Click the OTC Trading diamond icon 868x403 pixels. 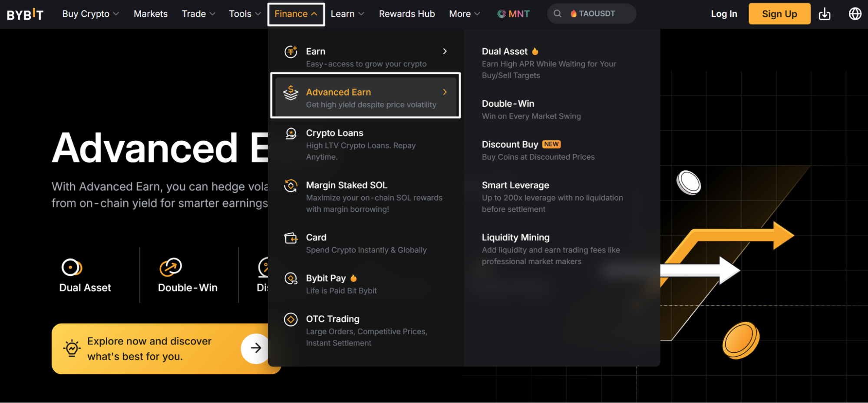tap(291, 320)
